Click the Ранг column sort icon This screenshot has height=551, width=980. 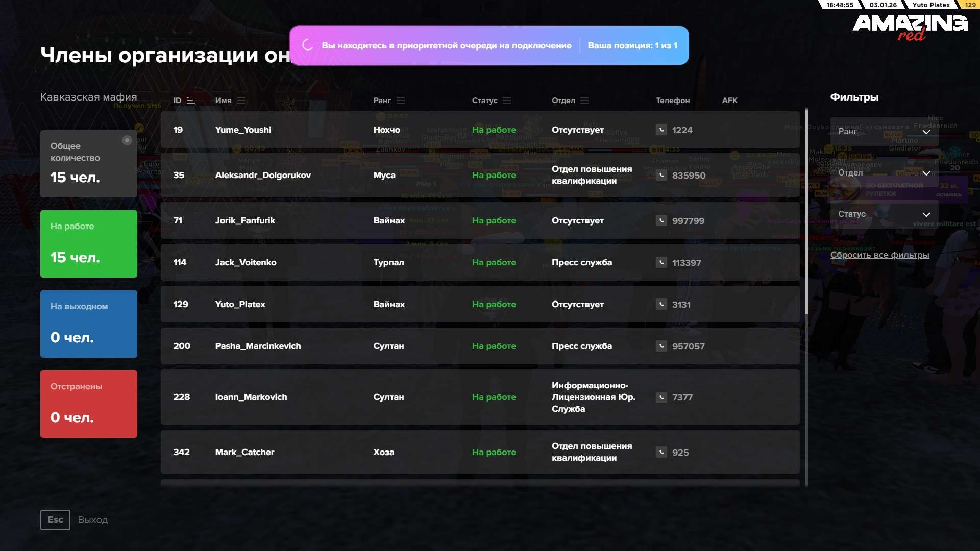tap(401, 101)
